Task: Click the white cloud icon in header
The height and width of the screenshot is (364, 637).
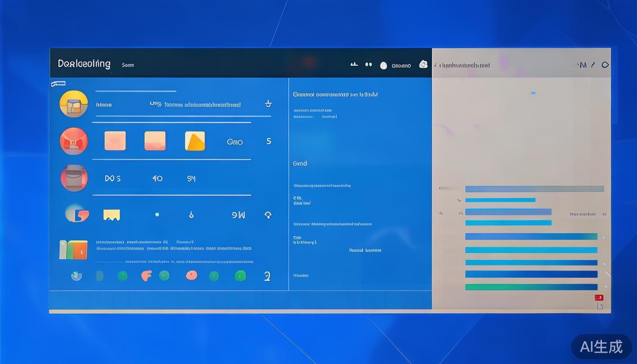Action: [x=423, y=64]
